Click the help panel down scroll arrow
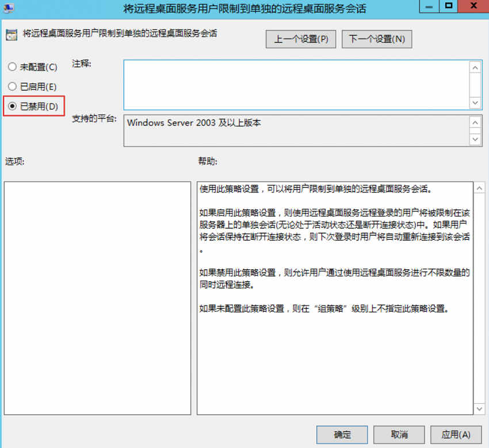The width and height of the screenshot is (489, 448). 479,408
